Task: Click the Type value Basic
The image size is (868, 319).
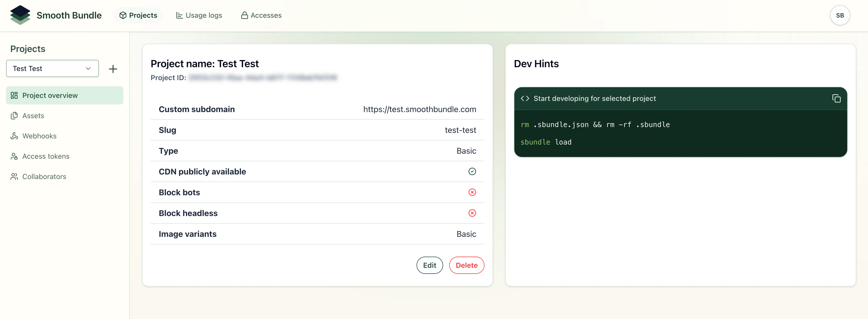Action: [466, 151]
